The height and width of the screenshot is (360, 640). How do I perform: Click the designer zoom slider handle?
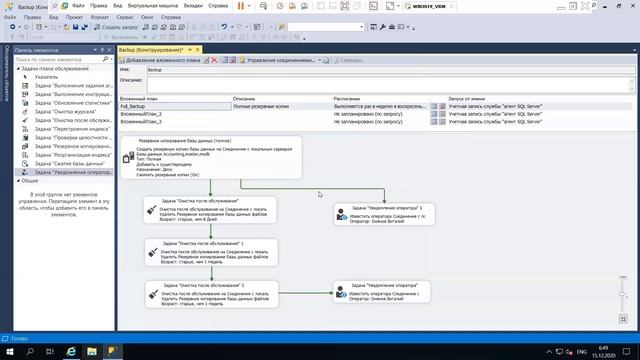pos(622,294)
